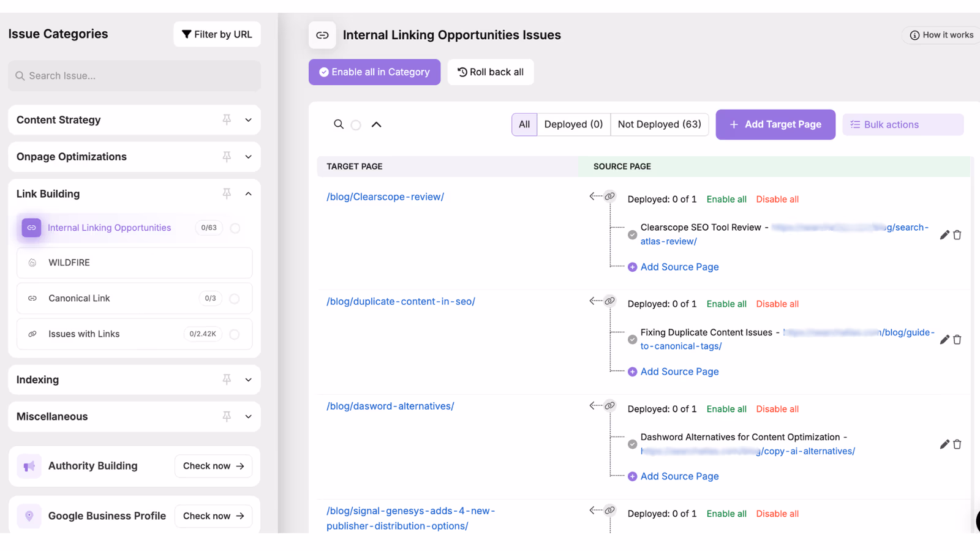This screenshot has width=980, height=551.
Task: Pin the Onpage Optimizations category
Action: tap(227, 157)
